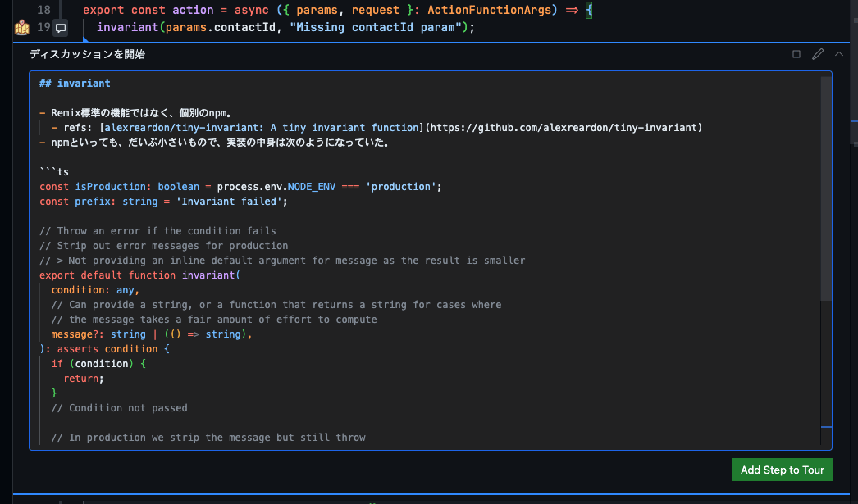Open the tiny-invariant GitHub URL

(x=564, y=128)
